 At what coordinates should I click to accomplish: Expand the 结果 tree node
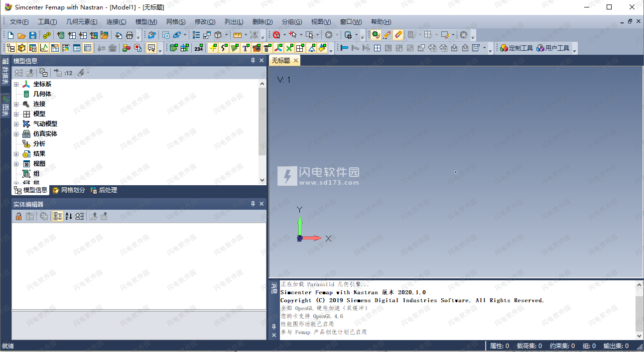coord(16,154)
